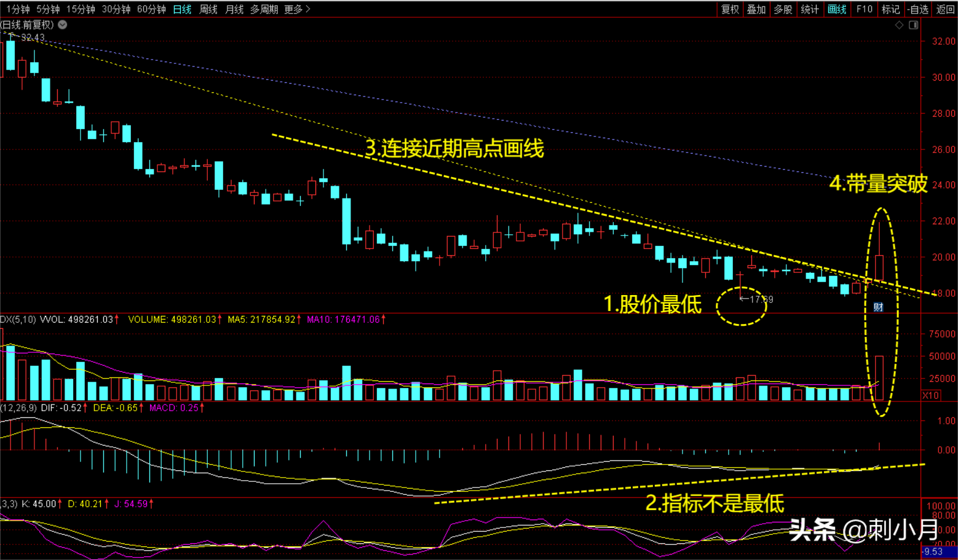Click the DIF: -0.52 value

(61, 408)
